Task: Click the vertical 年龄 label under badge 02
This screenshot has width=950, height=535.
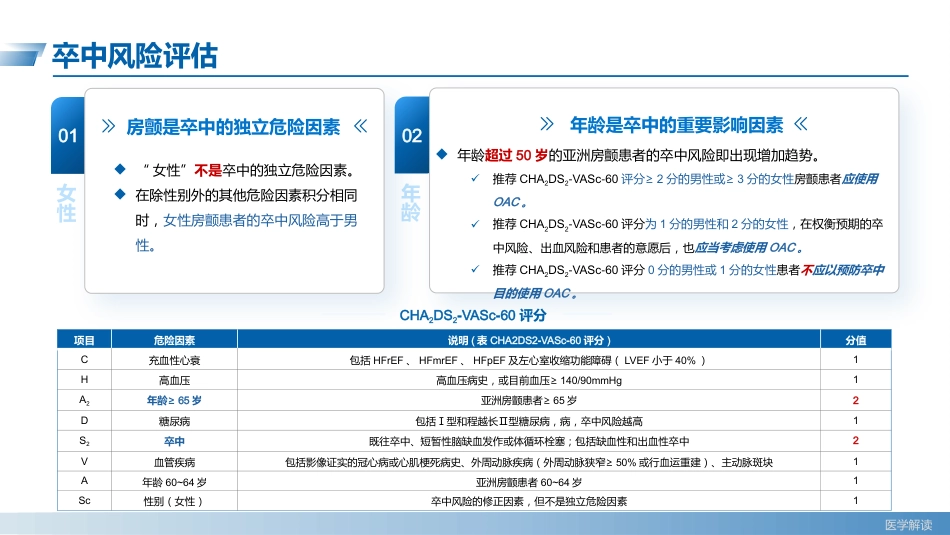Action: coord(411,202)
